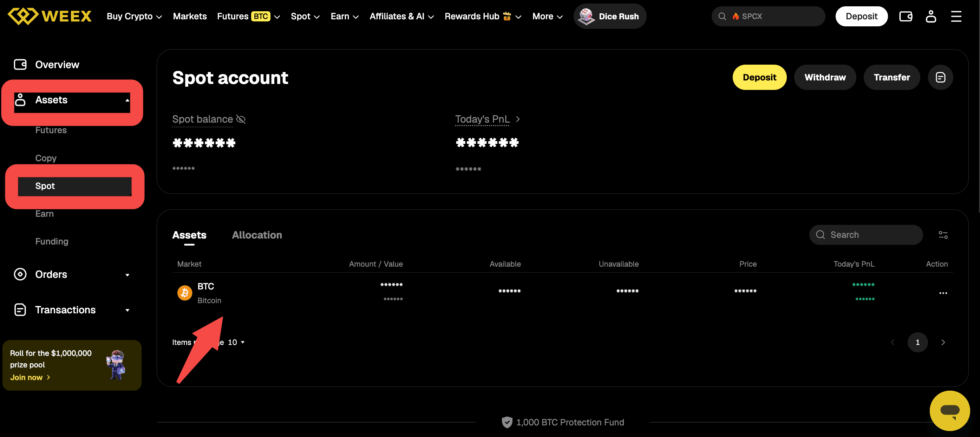
Task: Click the Withdraw button
Action: [x=825, y=77]
